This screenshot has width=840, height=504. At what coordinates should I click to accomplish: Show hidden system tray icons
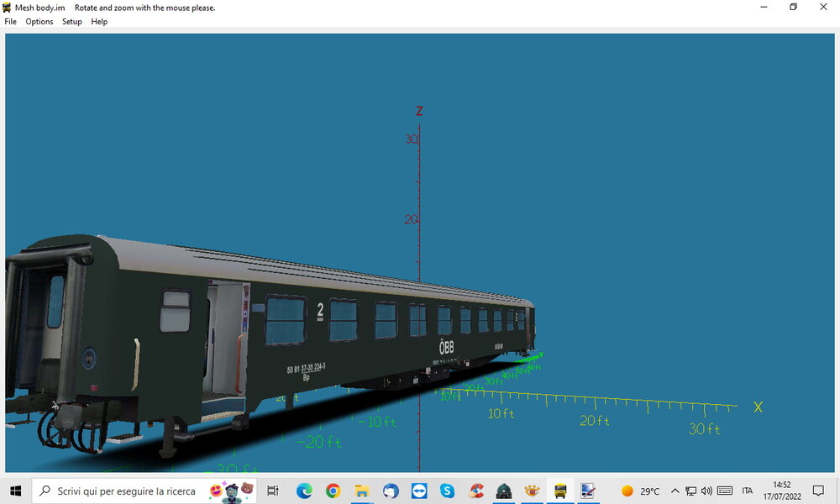[x=675, y=491]
